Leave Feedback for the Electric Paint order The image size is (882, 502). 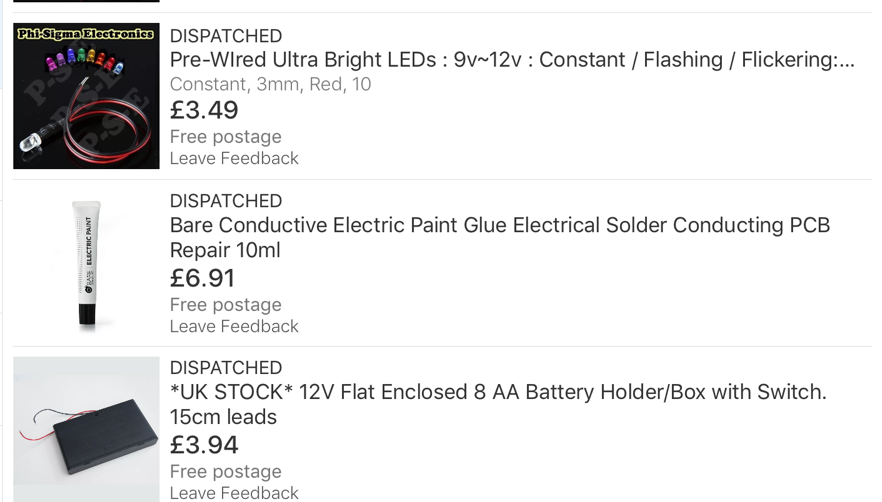point(234,326)
